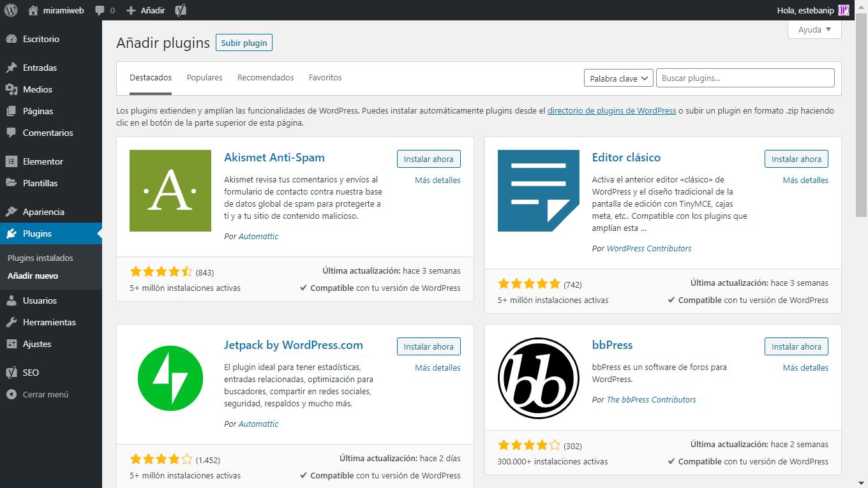
Task: Switch to the Destacados tab
Action: tap(151, 78)
